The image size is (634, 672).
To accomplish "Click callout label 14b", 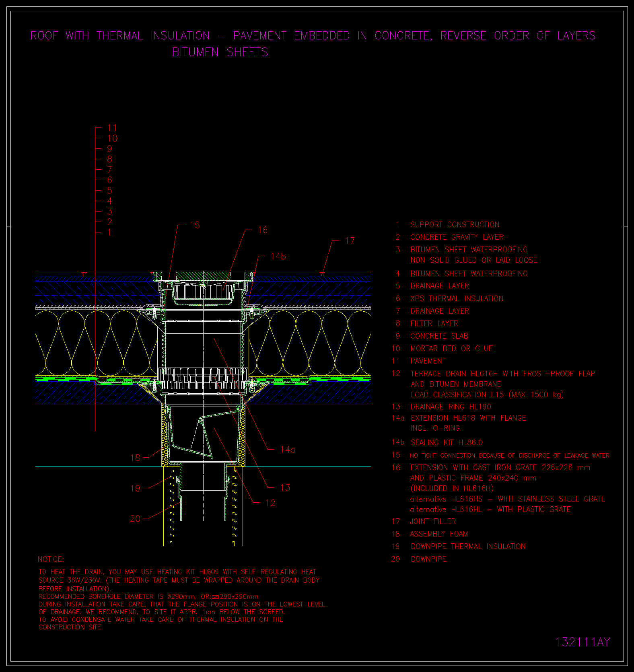I will point(278,257).
